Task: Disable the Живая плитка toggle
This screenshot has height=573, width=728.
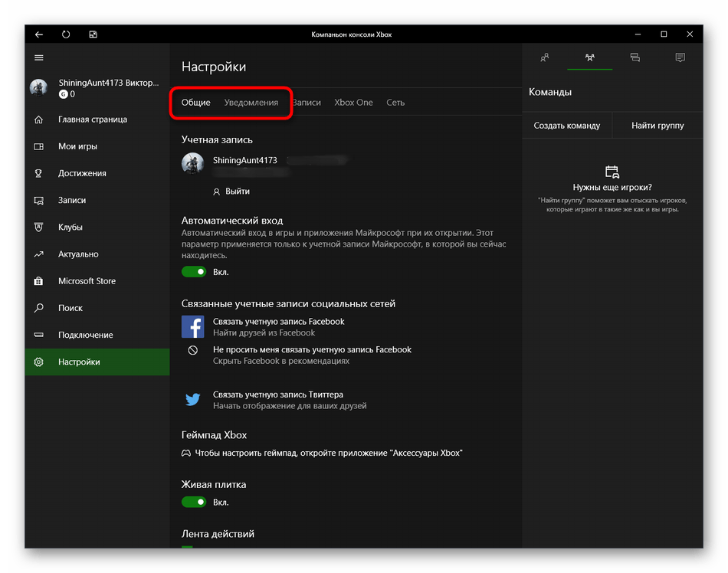Action: 194,502
